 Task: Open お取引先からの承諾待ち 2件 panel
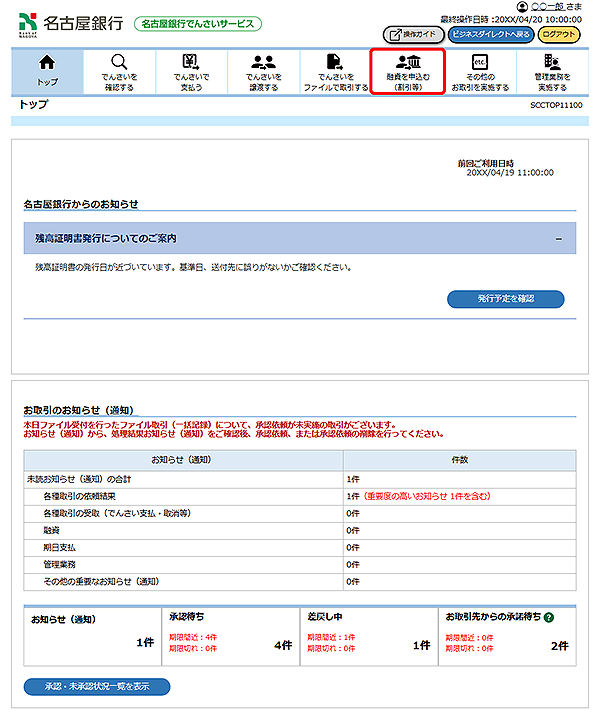[507, 633]
